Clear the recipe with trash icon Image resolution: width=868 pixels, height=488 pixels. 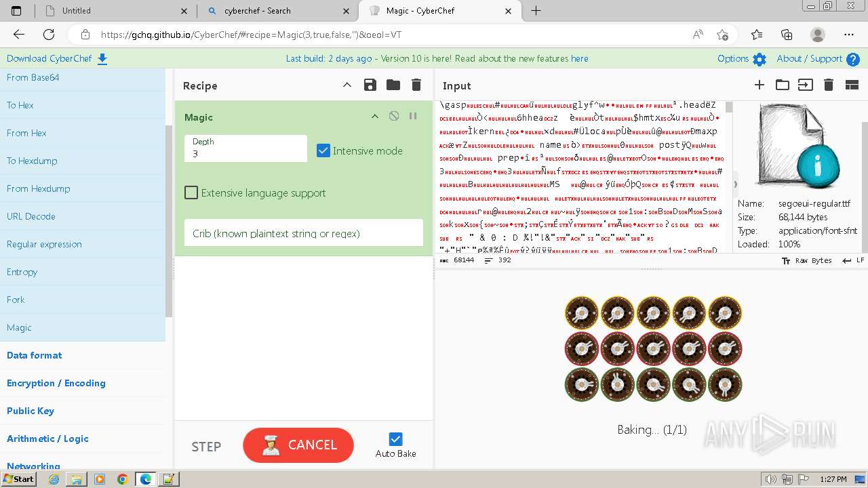coord(416,85)
